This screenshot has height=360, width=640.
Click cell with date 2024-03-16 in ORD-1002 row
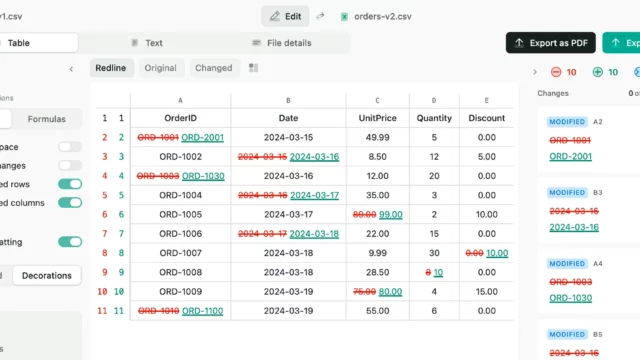coord(288,157)
